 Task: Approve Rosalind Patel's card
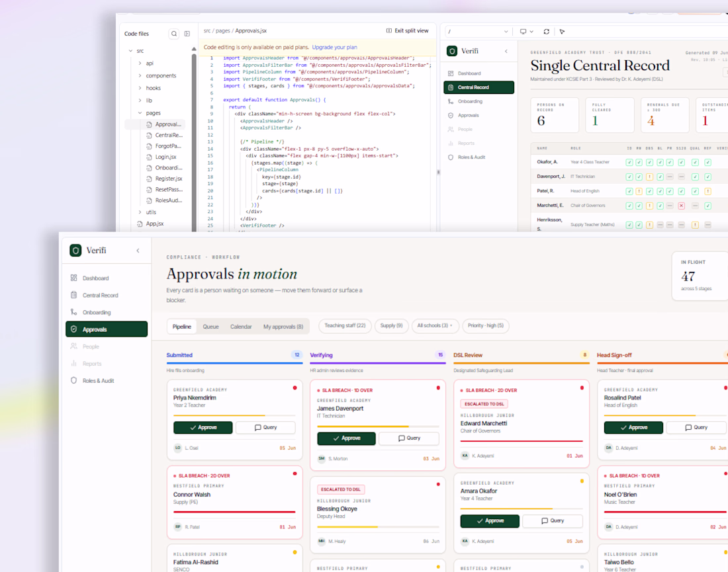[633, 427]
